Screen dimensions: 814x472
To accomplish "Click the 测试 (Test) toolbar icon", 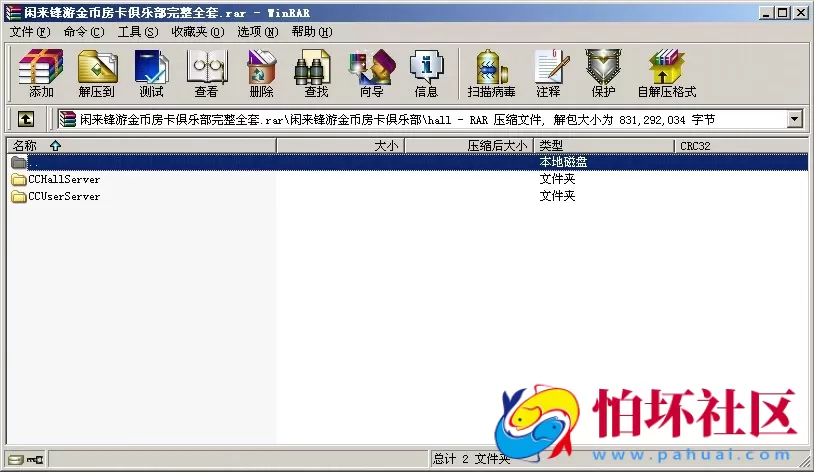I will click(x=152, y=73).
